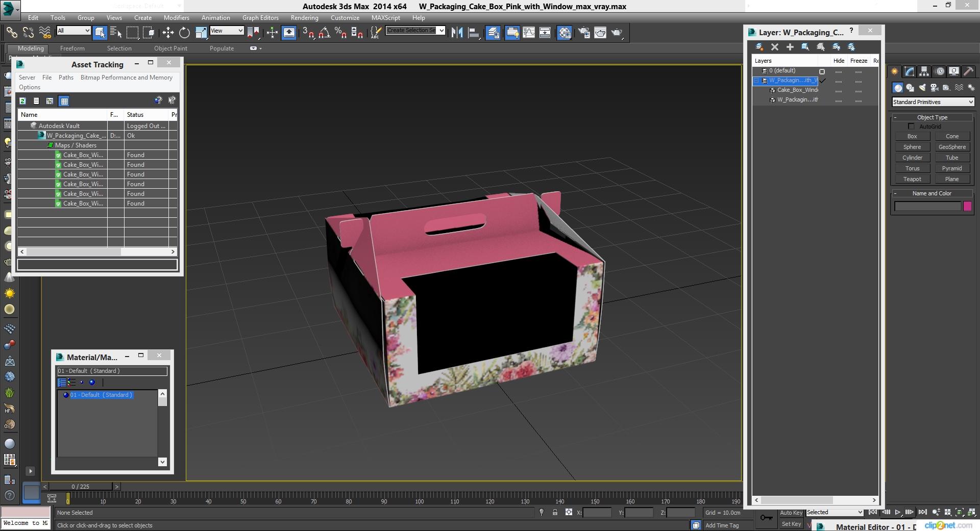The width and height of the screenshot is (980, 531).
Task: Click Create New Layer icon in Layer window
Action: (759, 47)
